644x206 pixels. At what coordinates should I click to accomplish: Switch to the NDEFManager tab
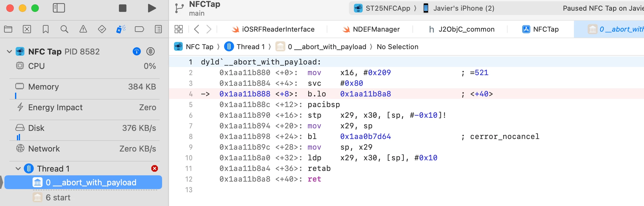(x=371, y=29)
